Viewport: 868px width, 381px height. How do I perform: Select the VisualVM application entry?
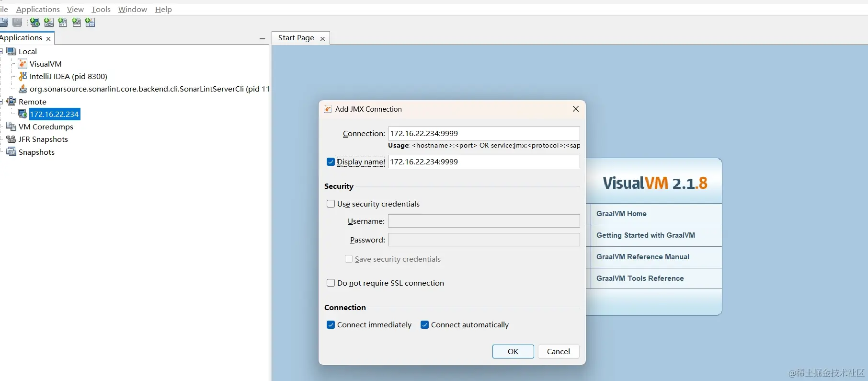[x=46, y=64]
